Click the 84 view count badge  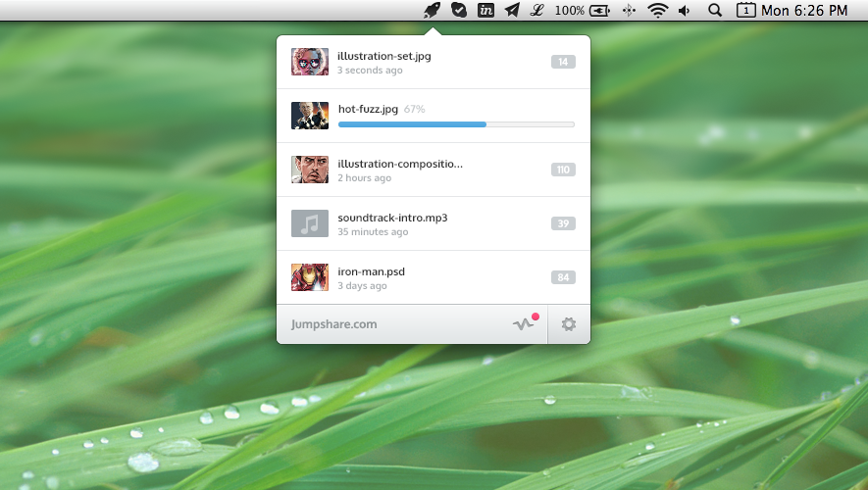pos(563,277)
